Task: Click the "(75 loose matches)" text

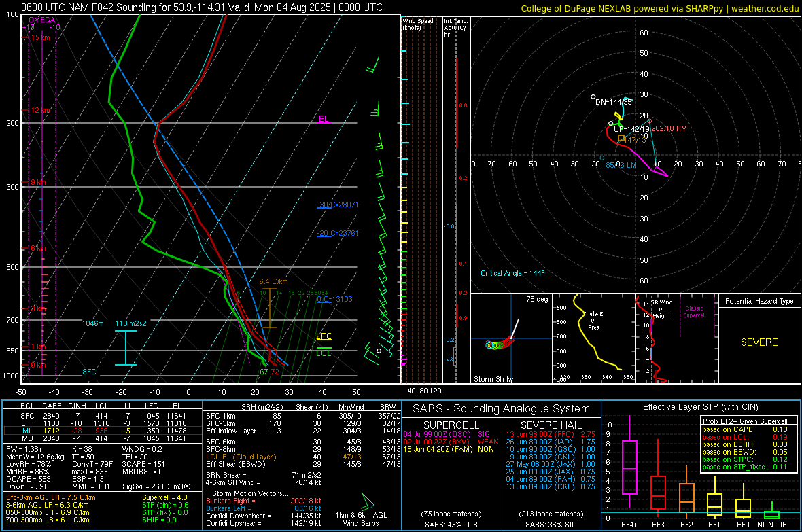Action: (451, 514)
